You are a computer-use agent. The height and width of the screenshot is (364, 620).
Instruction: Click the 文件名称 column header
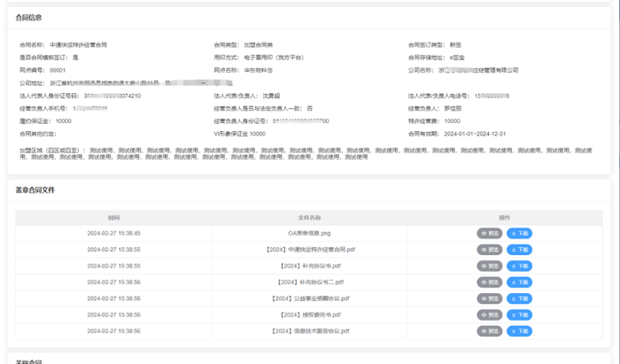pos(309,217)
